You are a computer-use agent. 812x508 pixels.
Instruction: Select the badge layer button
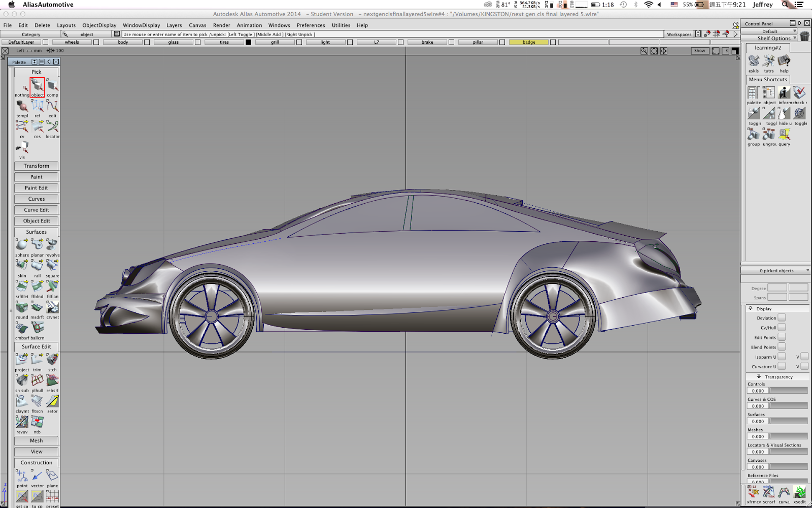point(528,42)
